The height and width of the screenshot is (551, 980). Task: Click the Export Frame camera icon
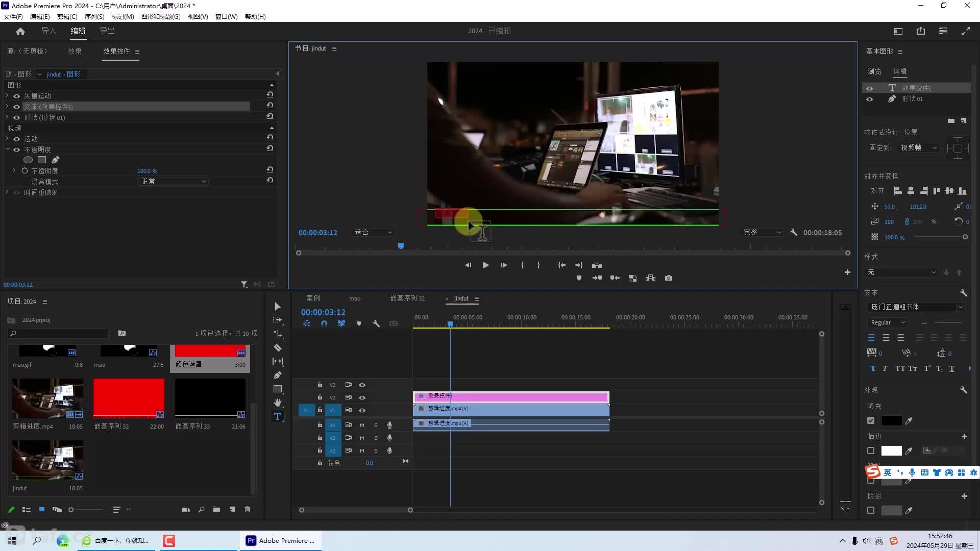click(669, 278)
